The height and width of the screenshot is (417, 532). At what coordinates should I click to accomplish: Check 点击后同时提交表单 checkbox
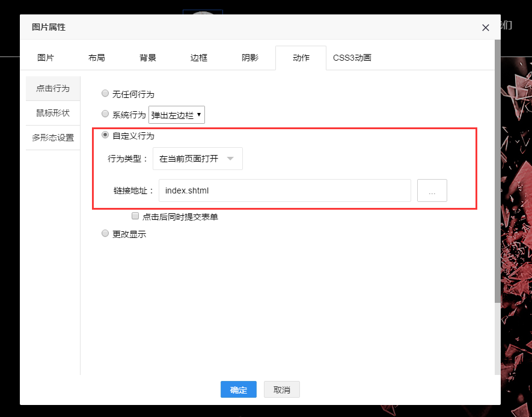point(135,216)
